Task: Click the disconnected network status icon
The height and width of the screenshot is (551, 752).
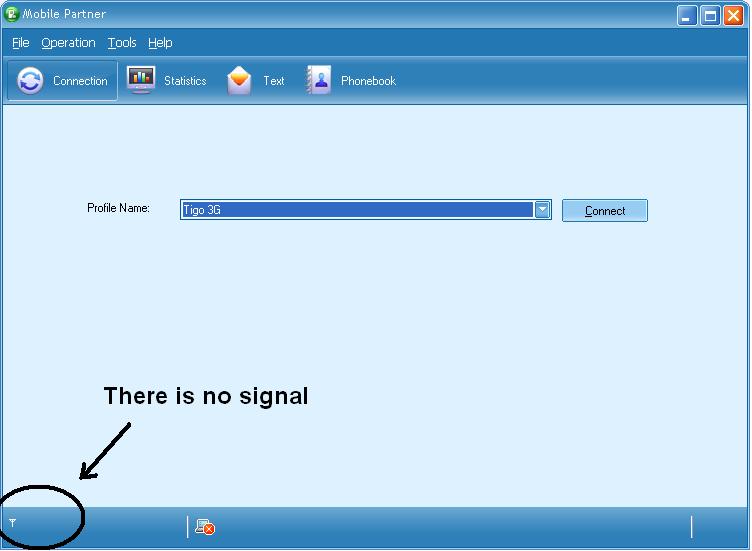Action: click(x=205, y=527)
